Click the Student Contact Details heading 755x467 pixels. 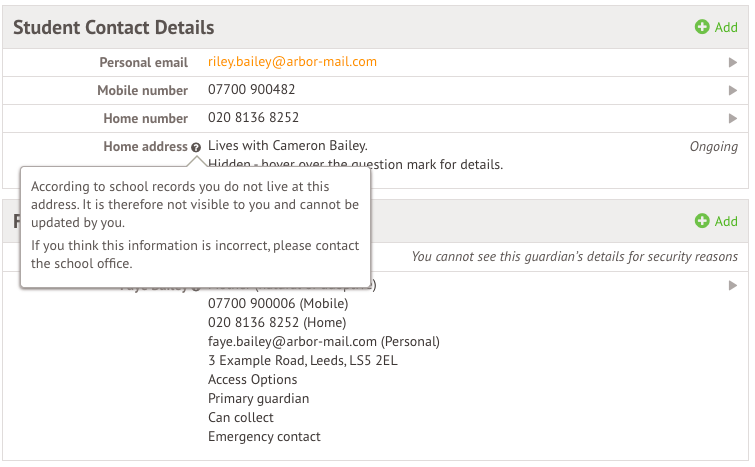113,28
